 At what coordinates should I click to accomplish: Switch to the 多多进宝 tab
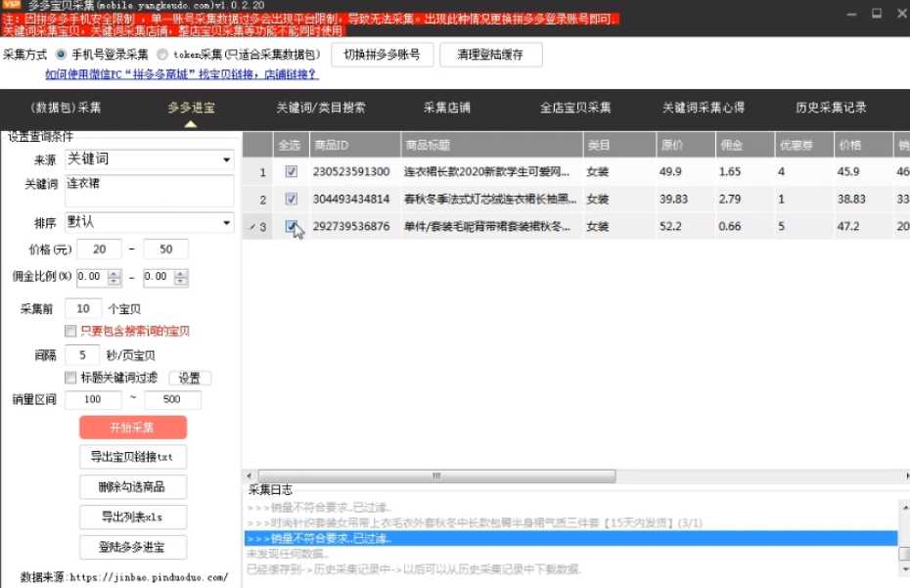click(191, 108)
